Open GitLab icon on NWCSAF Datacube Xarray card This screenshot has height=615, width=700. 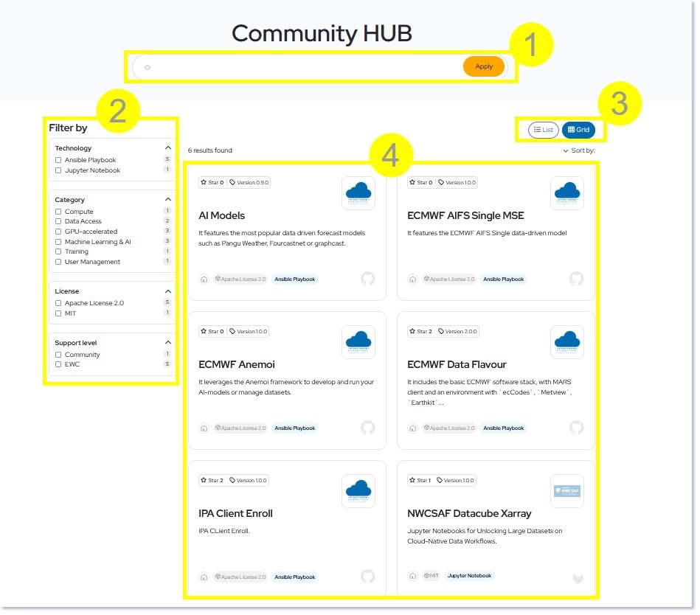(x=578, y=580)
